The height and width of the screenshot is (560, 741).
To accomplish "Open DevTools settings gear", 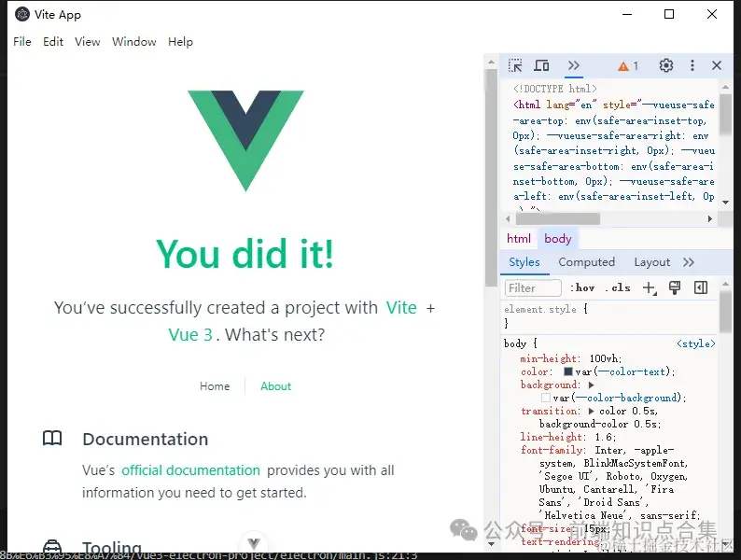I will pyautogui.click(x=666, y=65).
